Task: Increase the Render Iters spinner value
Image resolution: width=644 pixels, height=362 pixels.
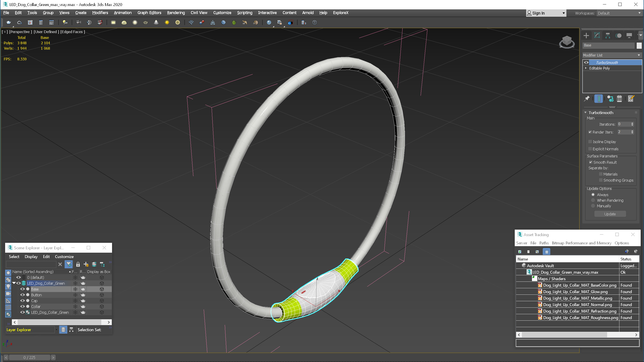Action: pos(632,131)
